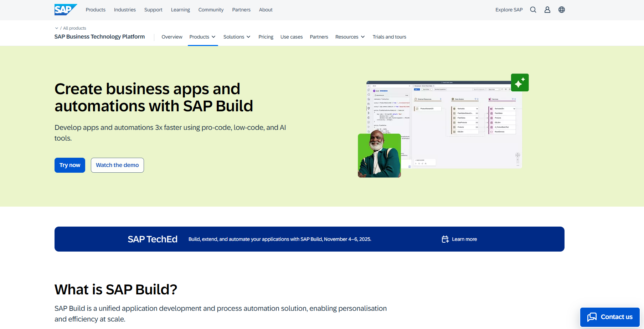Click the All products breadcrumb link
The height and width of the screenshot is (329, 644).
pyautogui.click(x=74, y=28)
